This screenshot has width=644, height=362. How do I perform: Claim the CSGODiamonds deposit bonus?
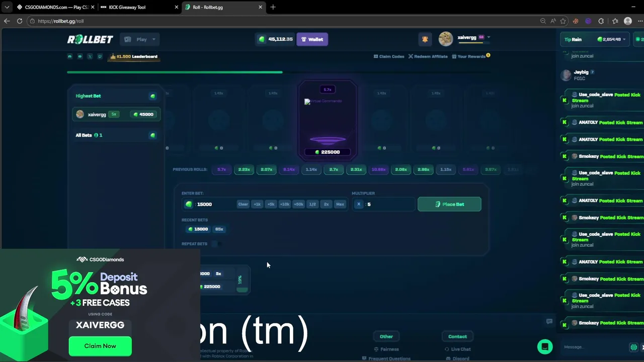tap(100, 346)
